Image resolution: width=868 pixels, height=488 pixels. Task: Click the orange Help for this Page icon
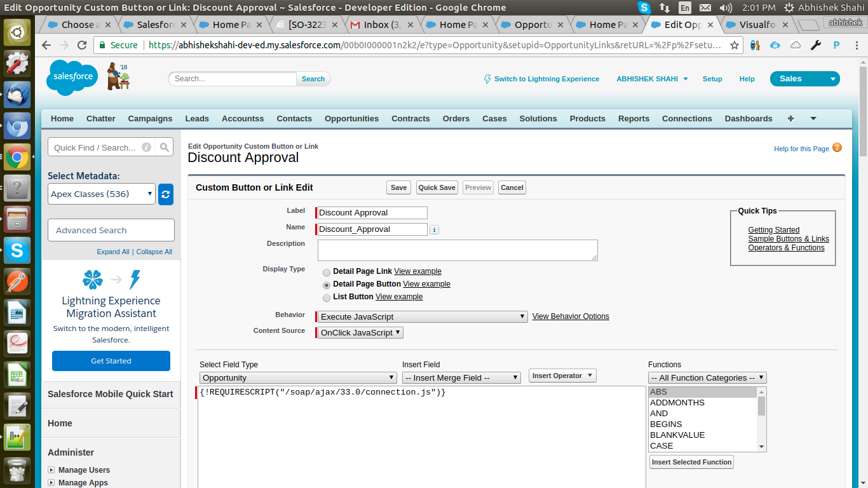[x=837, y=148]
